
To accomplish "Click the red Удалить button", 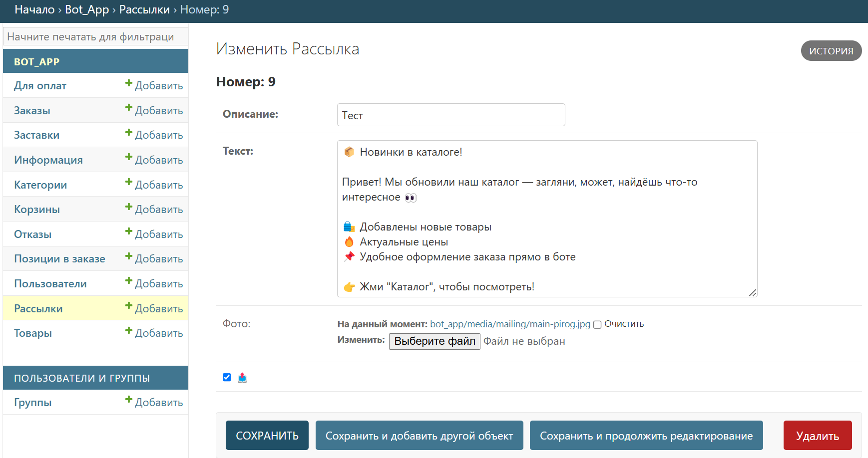I will 818,436.
